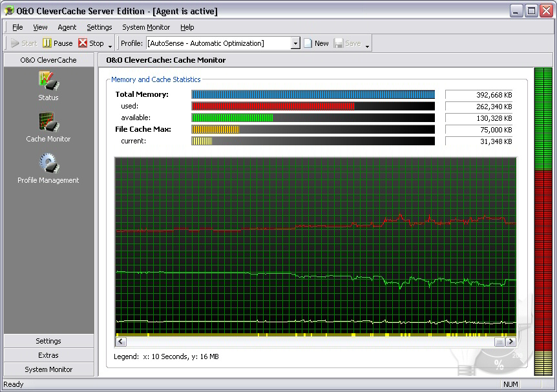Open the Settings menu

[99, 27]
